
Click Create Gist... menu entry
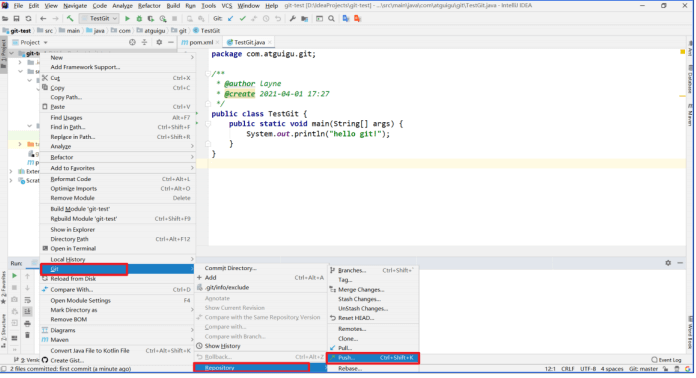pyautogui.click(x=118, y=360)
